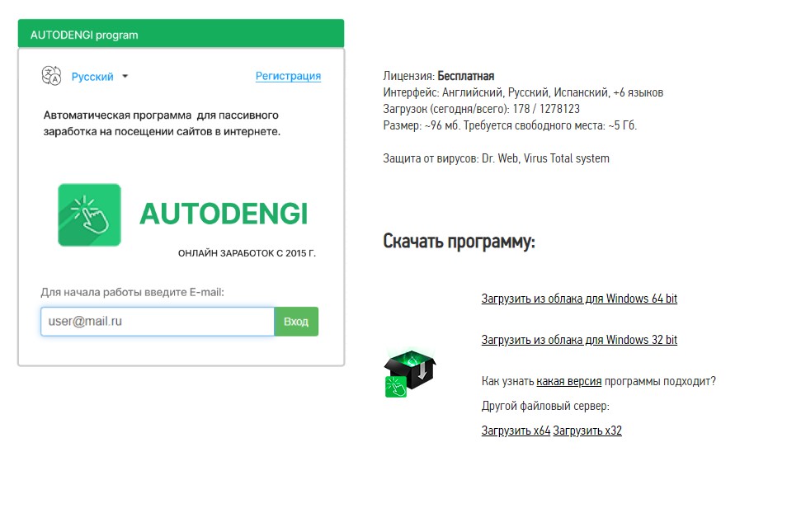Viewport: 787px width, 532px height.
Task: Download from cloud for Windows 32 bit
Action: point(579,340)
